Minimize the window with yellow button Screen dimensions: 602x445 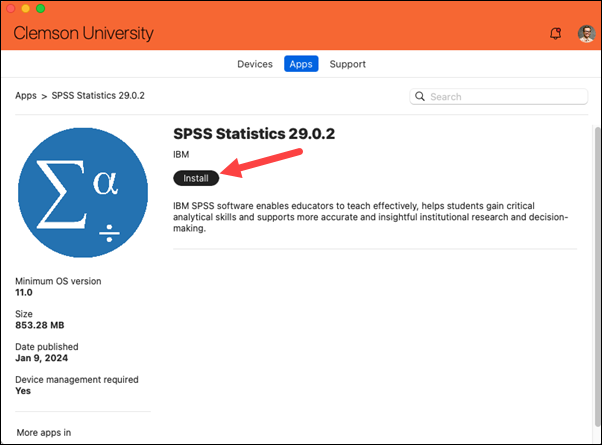[x=25, y=8]
